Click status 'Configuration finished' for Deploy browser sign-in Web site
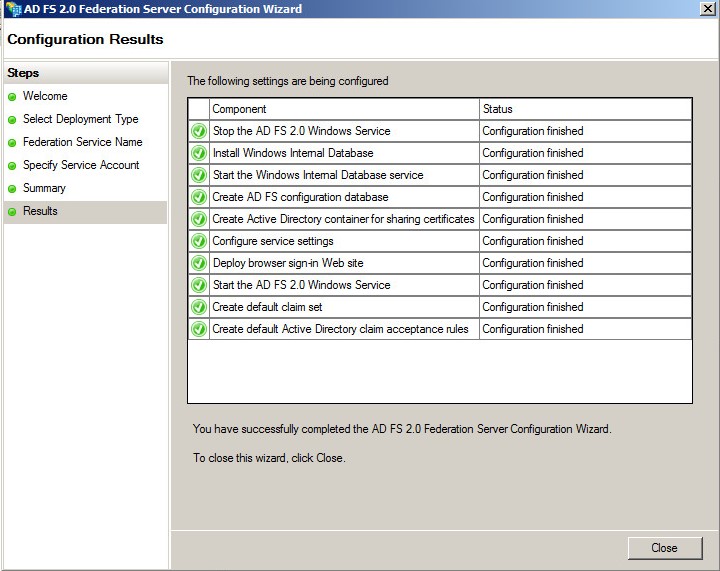Image resolution: width=720 pixels, height=571 pixels. [x=533, y=263]
